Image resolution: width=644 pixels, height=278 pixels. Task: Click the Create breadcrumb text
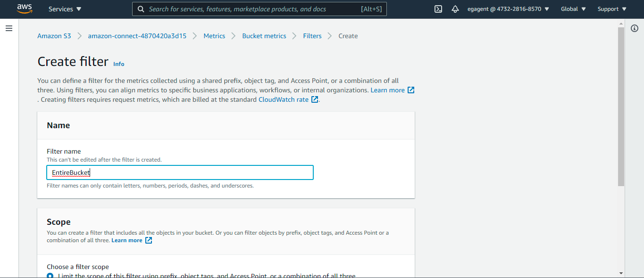tap(348, 36)
